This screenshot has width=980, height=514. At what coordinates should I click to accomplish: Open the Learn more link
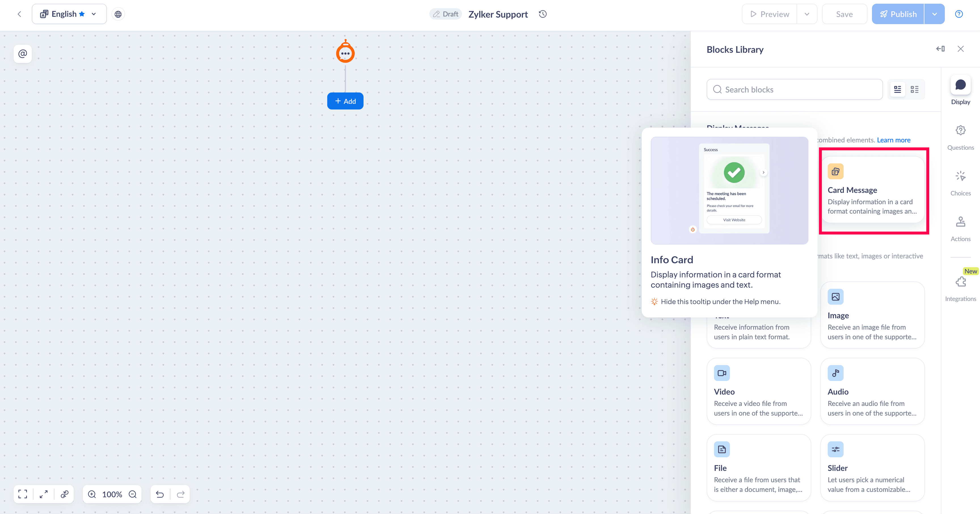[893, 140]
